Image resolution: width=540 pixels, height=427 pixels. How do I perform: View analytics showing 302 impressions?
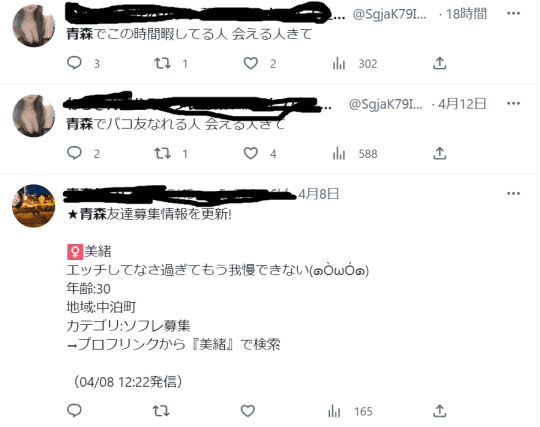355,64
